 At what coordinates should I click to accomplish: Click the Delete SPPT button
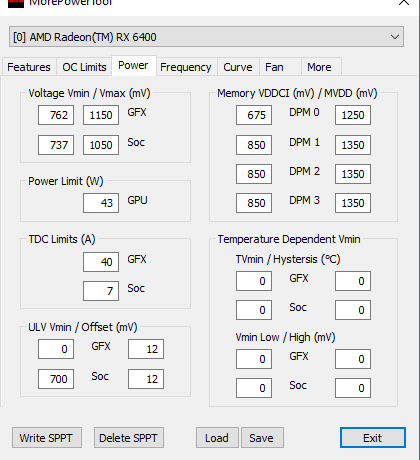129,438
